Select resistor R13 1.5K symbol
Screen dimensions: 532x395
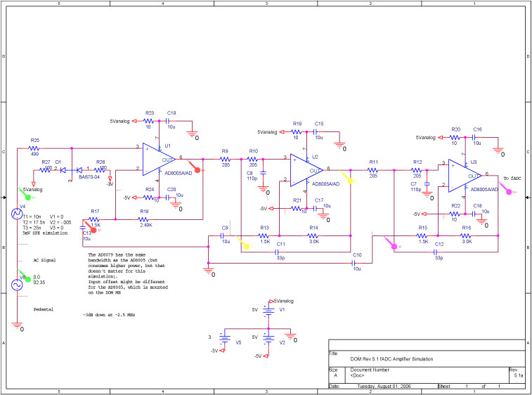coord(264,235)
